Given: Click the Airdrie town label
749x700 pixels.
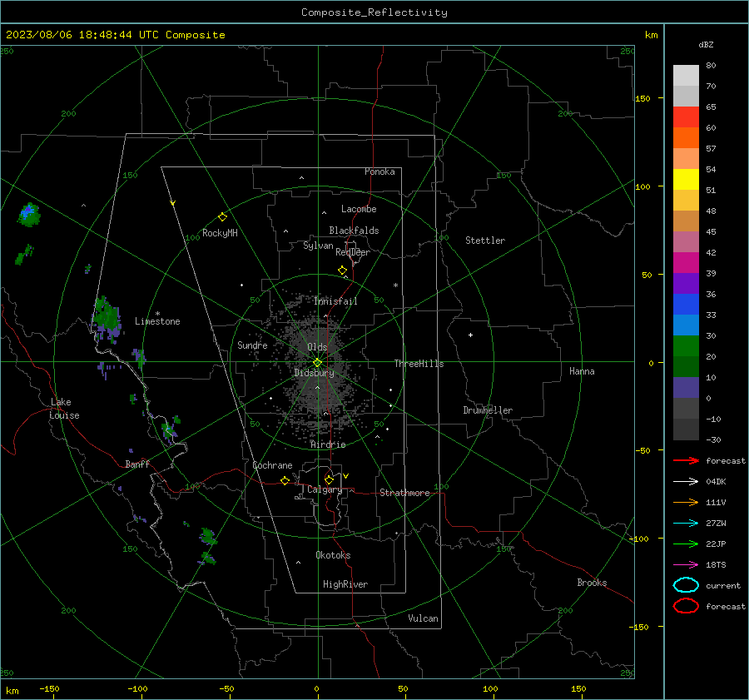Looking at the screenshot, I should [x=328, y=444].
